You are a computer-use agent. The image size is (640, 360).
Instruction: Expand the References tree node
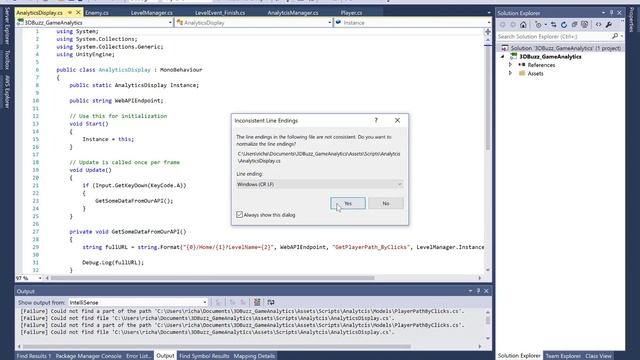click(510, 65)
